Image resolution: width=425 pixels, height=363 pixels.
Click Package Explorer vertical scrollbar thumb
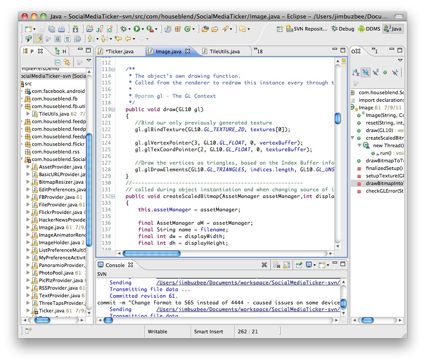89,190
